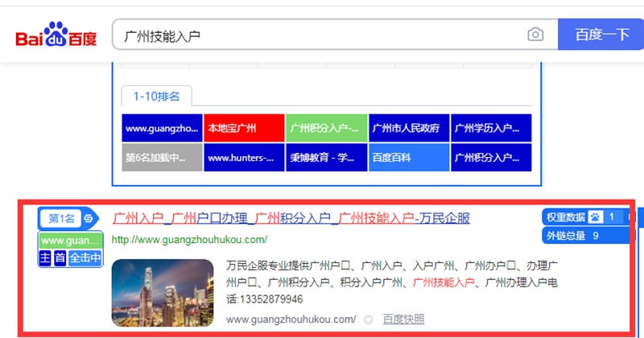Click the 首 tag badge

point(60,258)
